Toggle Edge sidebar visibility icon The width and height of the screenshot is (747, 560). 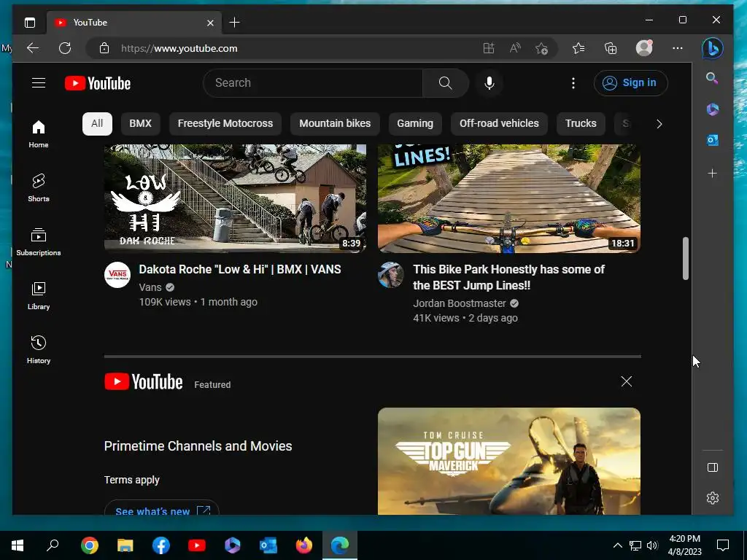713,467
